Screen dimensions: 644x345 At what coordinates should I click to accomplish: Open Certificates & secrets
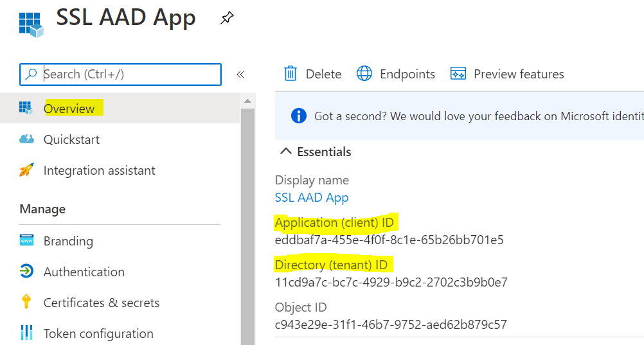[120, 303]
